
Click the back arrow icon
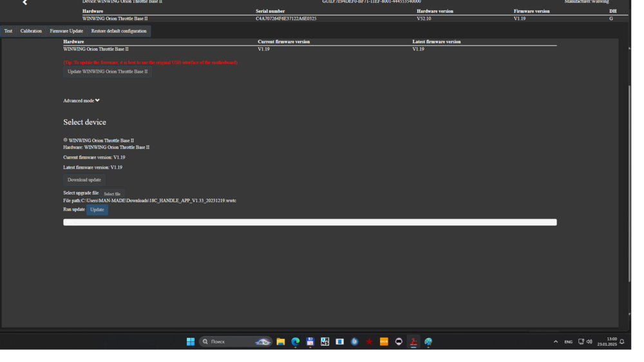25,3
